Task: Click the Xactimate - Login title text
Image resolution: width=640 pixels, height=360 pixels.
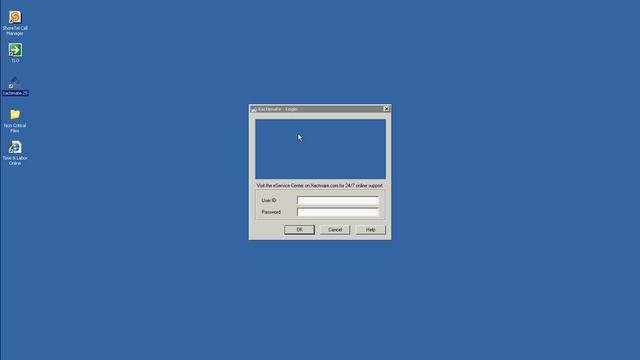Action: [x=278, y=109]
